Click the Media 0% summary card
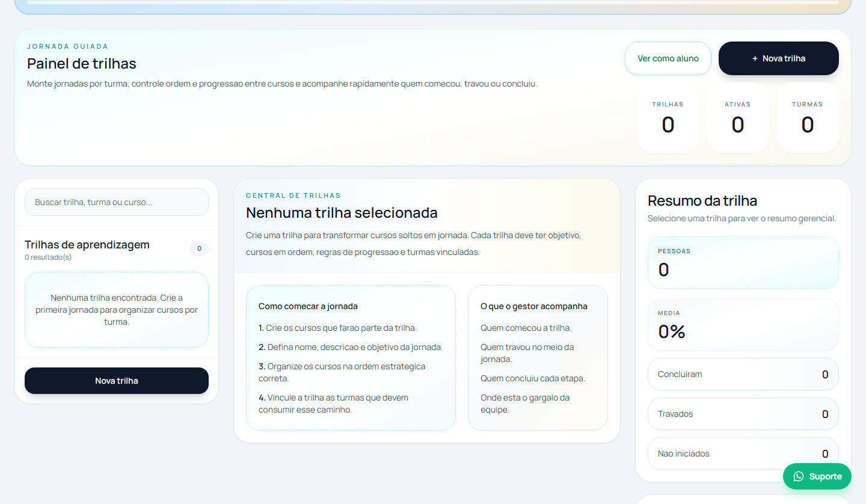Screen dimensions: 866x504 (x=743, y=325)
